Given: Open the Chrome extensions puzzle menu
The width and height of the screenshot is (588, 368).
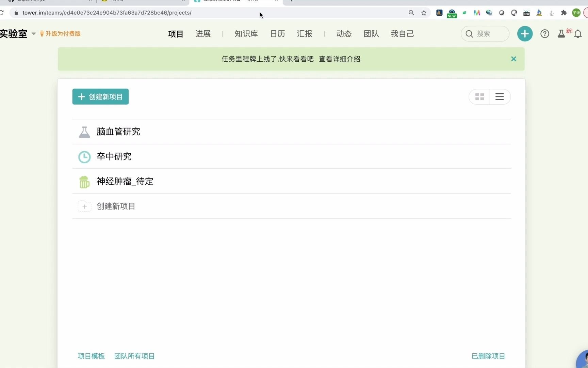Looking at the screenshot, I should pyautogui.click(x=564, y=13).
